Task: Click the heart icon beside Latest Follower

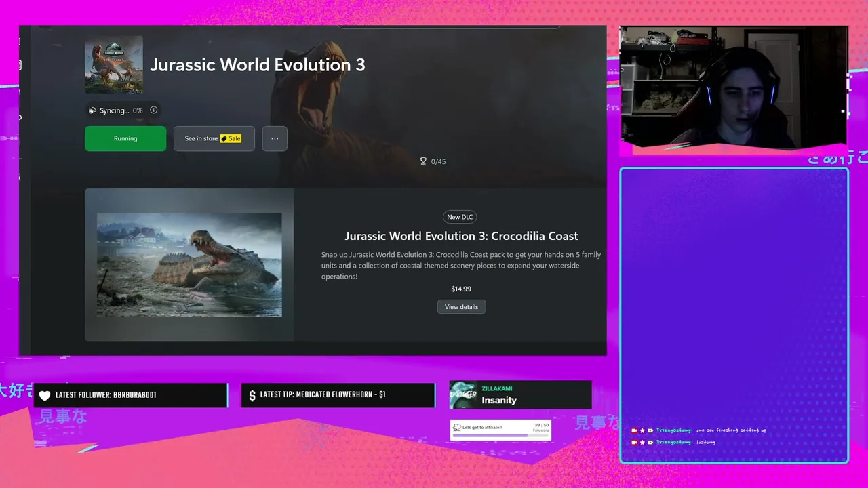Action: click(45, 396)
